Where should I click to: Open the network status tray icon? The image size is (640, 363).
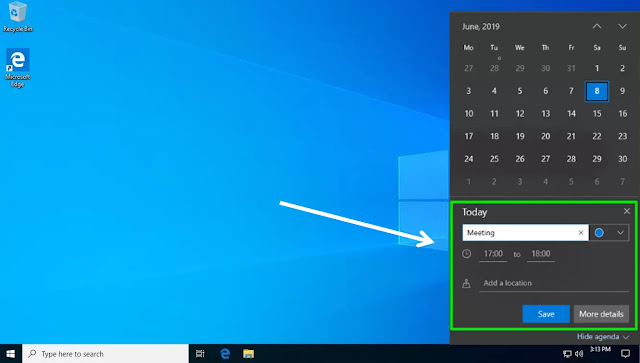pos(567,354)
